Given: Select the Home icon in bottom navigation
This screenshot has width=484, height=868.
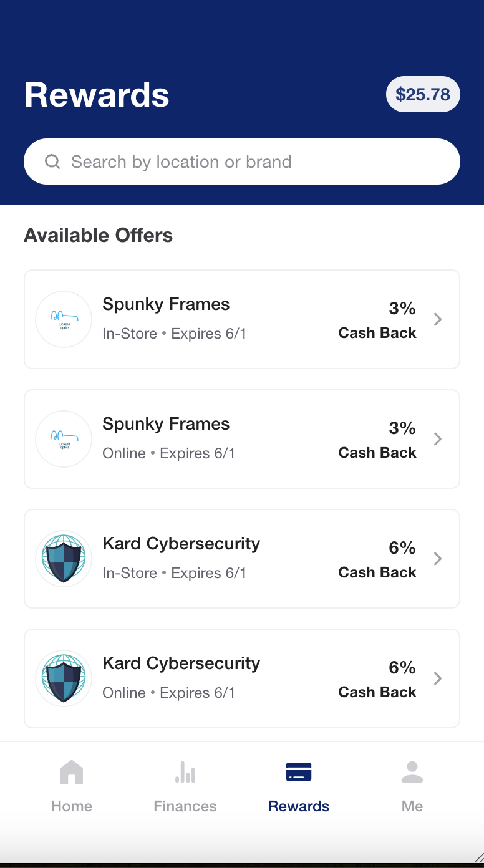Looking at the screenshot, I should tap(72, 772).
